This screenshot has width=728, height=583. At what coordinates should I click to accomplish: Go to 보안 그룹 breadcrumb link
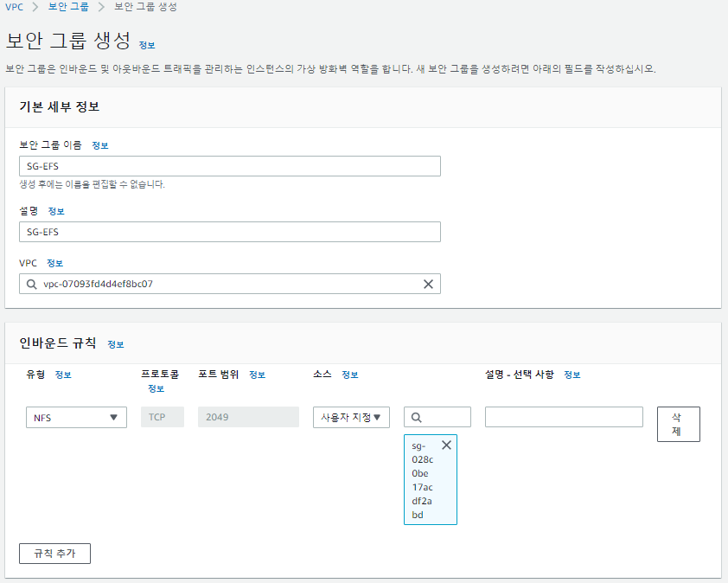(x=68, y=7)
